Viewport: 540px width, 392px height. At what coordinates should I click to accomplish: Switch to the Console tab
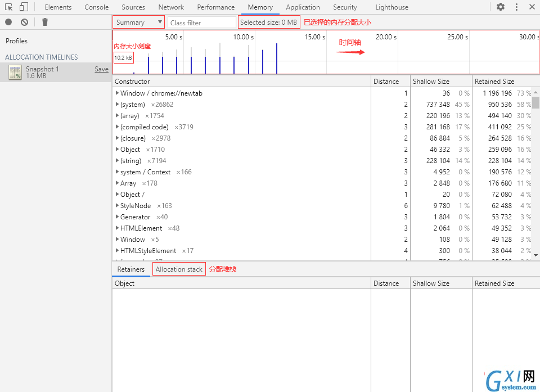(96, 7)
